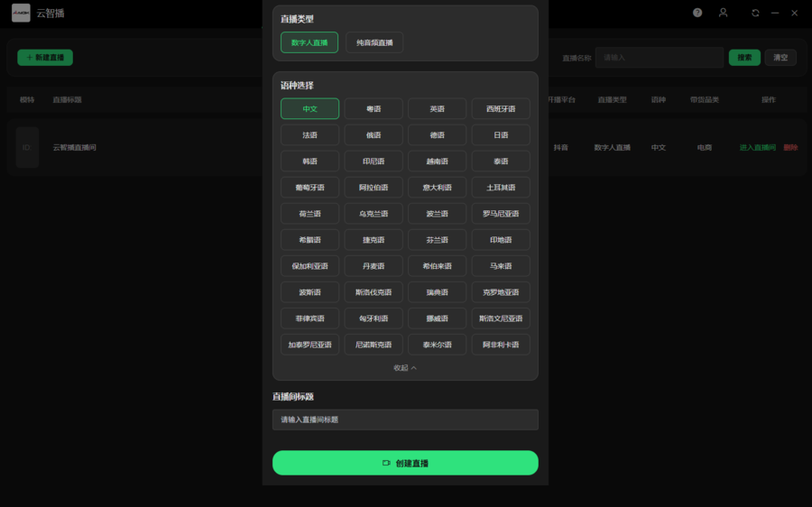Screen dimensions: 812x507
Task: Choose 中文 as the language
Action: point(309,109)
